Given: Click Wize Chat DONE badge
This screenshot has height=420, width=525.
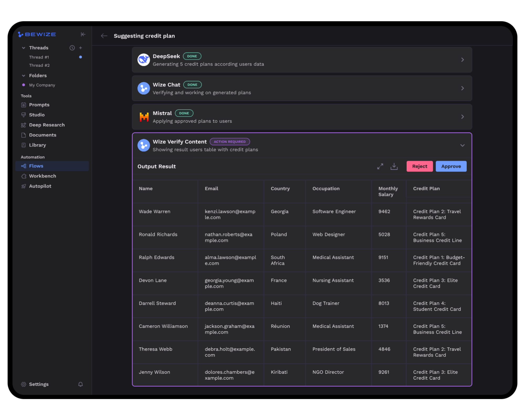Looking at the screenshot, I should 192,85.
